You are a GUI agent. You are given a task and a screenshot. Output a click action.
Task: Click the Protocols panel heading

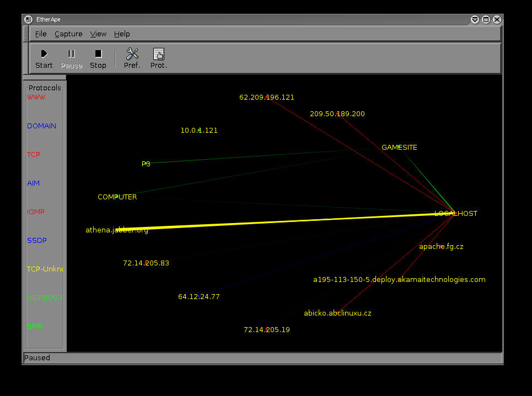[x=45, y=88]
